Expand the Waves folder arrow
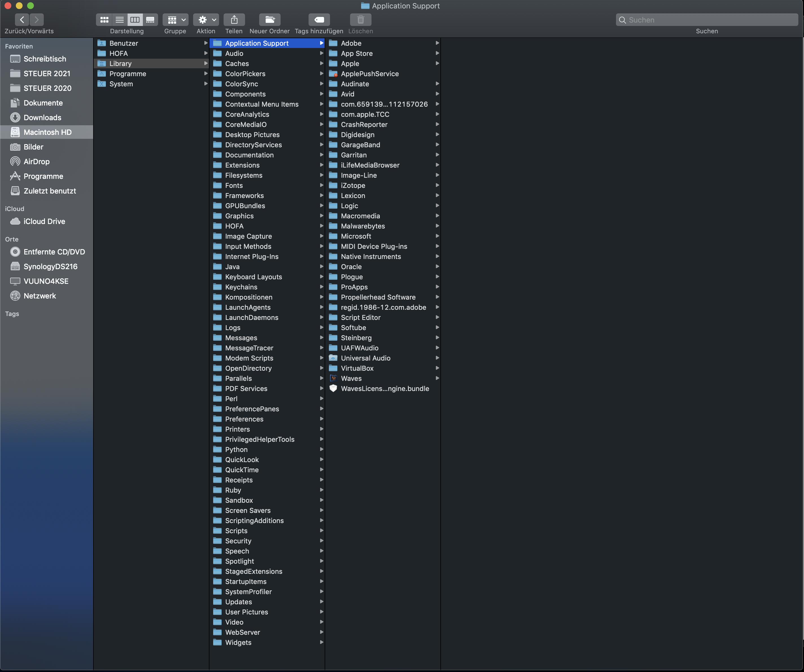Image resolution: width=804 pixels, height=672 pixels. pyautogui.click(x=437, y=378)
